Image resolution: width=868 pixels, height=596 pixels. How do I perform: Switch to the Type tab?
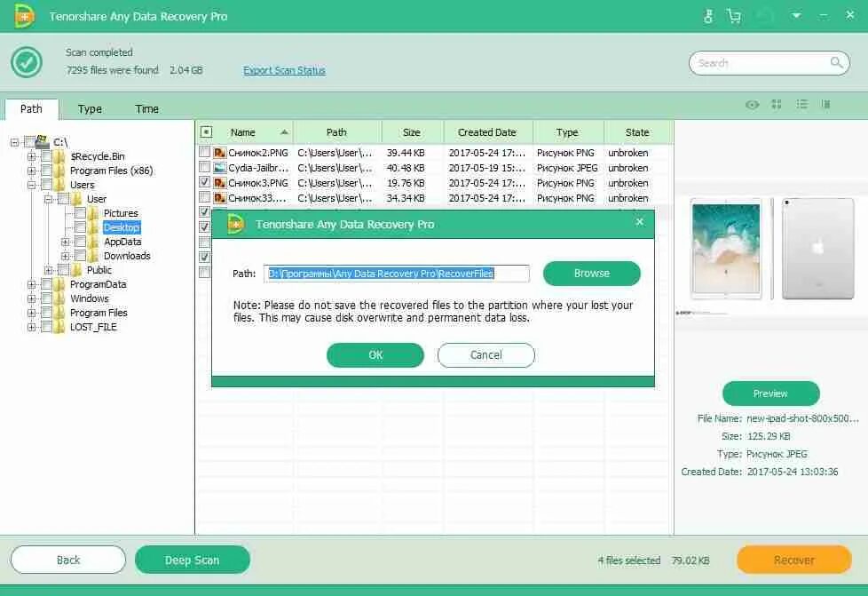pyautogui.click(x=90, y=109)
